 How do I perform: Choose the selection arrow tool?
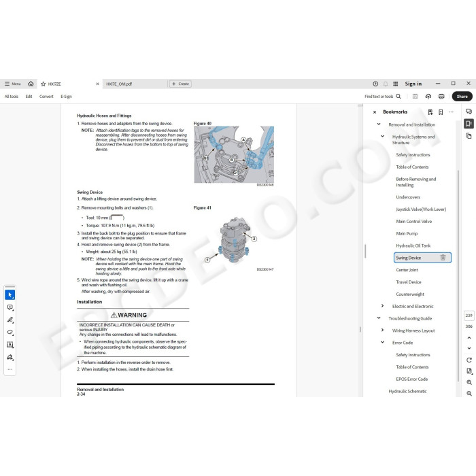click(10, 294)
